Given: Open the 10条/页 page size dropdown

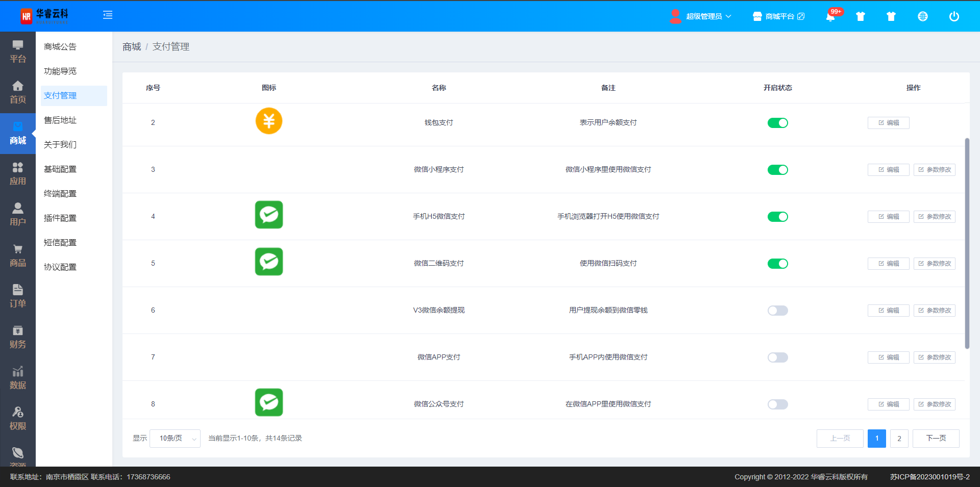Looking at the screenshot, I should [x=175, y=439].
